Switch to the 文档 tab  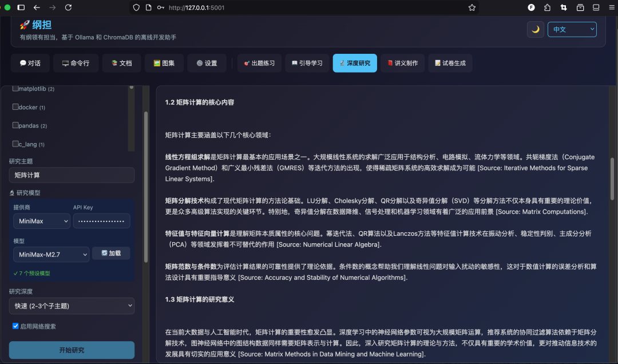[121, 63]
